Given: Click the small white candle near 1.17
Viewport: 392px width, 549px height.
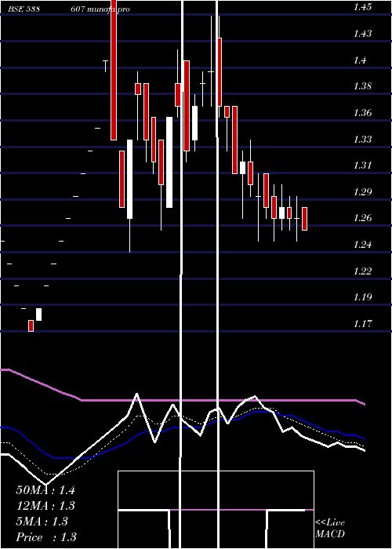Looking at the screenshot, I should 39,314.
